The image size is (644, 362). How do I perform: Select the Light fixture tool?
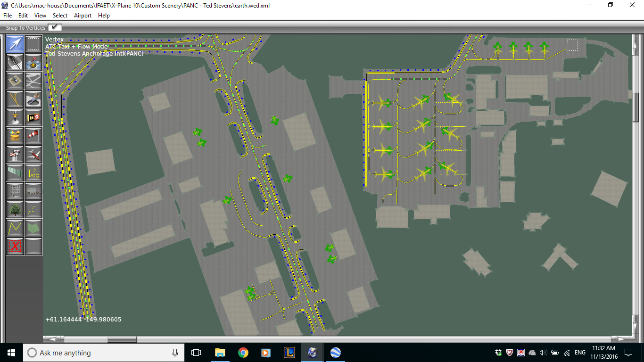(15, 117)
